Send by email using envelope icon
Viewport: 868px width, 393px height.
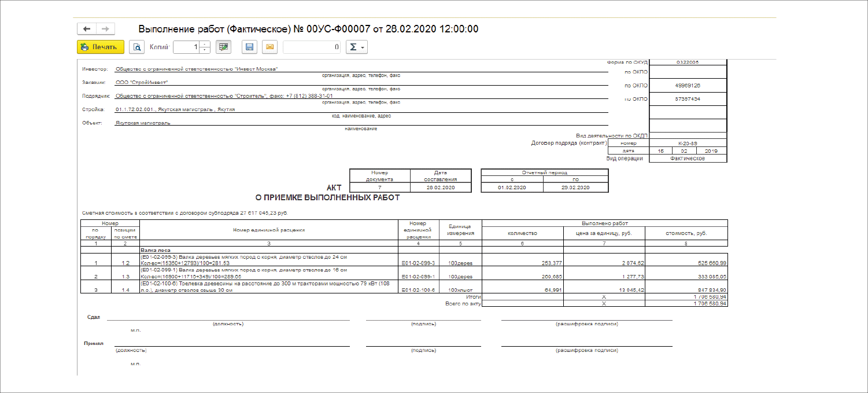pyautogui.click(x=269, y=47)
